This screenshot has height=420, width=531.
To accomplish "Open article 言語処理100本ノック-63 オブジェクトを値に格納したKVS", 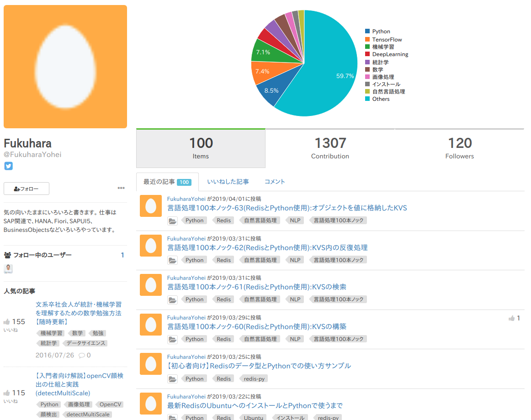I will (287, 208).
